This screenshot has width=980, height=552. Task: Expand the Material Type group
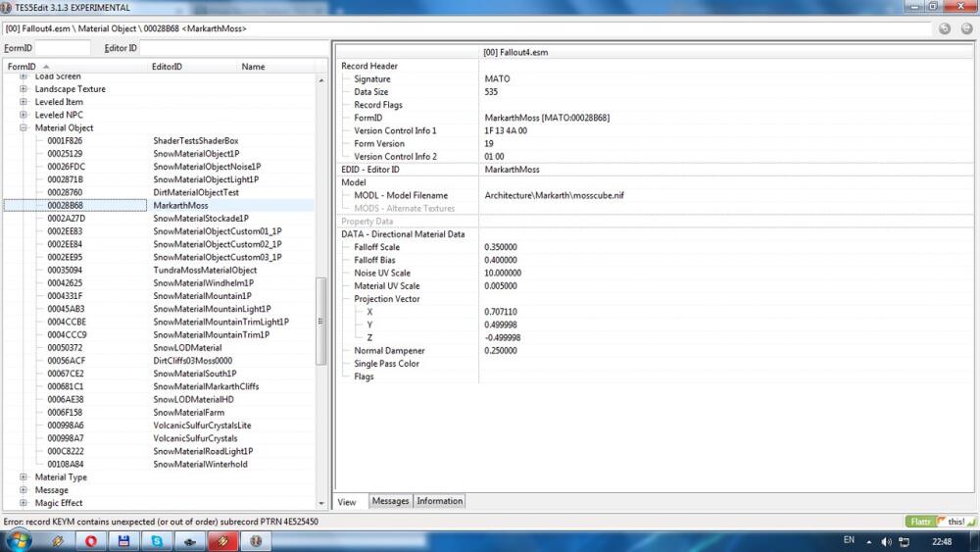click(24, 477)
